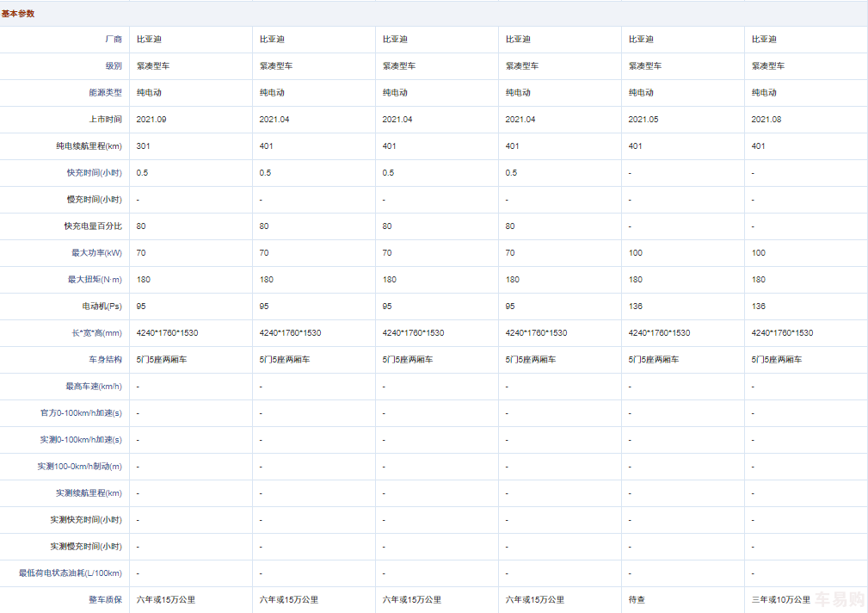Select 电动机 136 in the 2021.08 column
Screen dimensions: 868x613
click(x=759, y=306)
